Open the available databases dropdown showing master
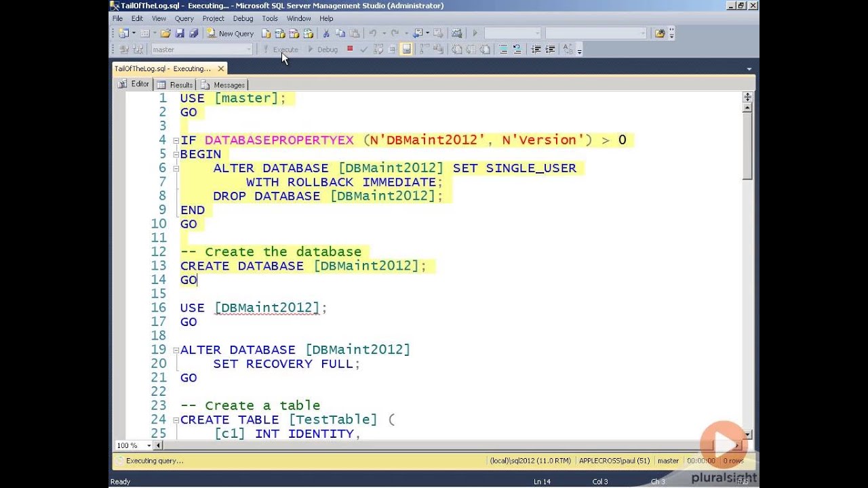868x488 pixels. 201,49
